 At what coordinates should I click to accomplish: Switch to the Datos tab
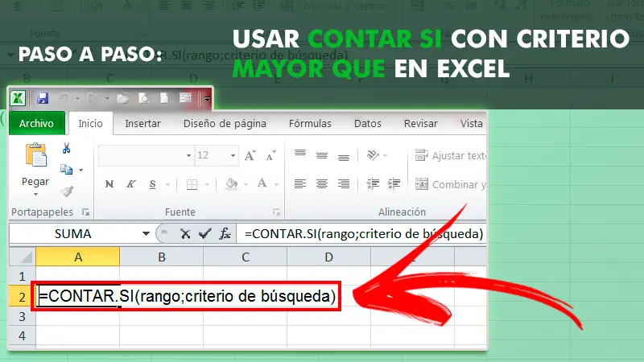pyautogui.click(x=368, y=123)
